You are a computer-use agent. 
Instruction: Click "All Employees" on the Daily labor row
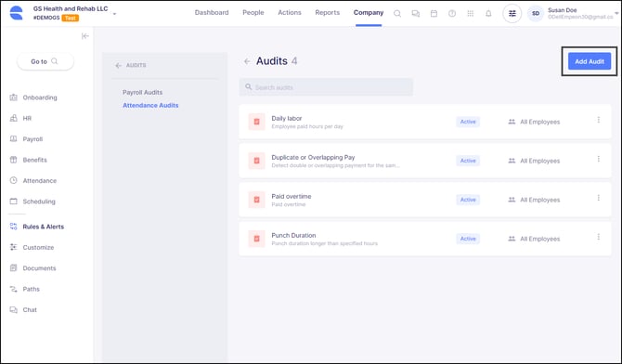click(x=540, y=122)
